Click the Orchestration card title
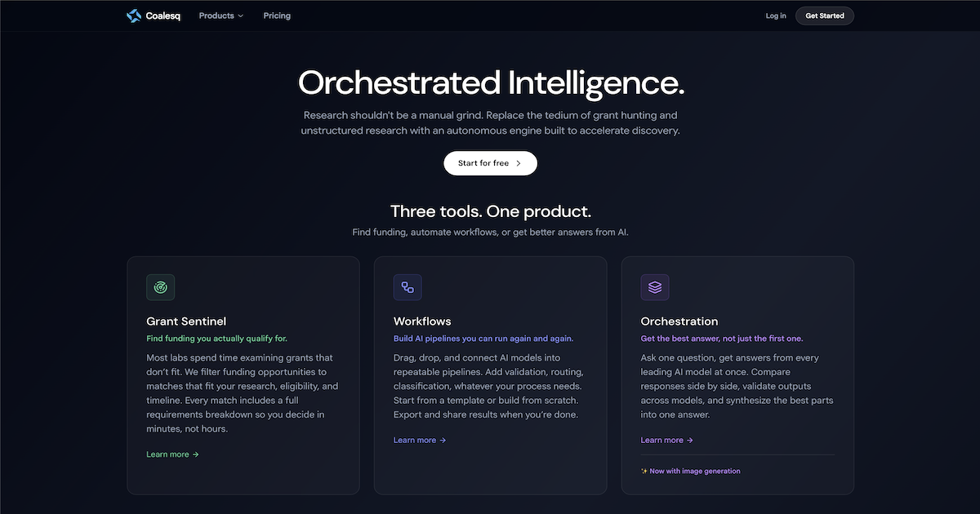This screenshot has width=980, height=514. click(x=679, y=321)
